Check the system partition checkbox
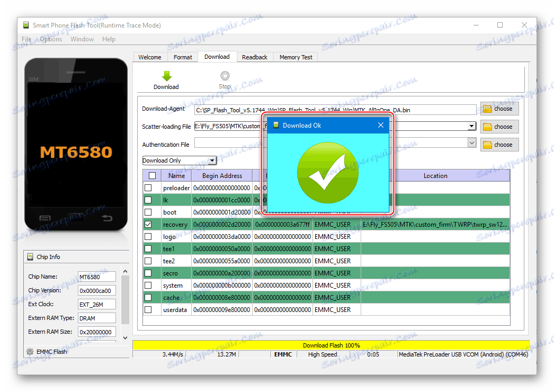Image resolution: width=554 pixels, height=392 pixels. 148,285
